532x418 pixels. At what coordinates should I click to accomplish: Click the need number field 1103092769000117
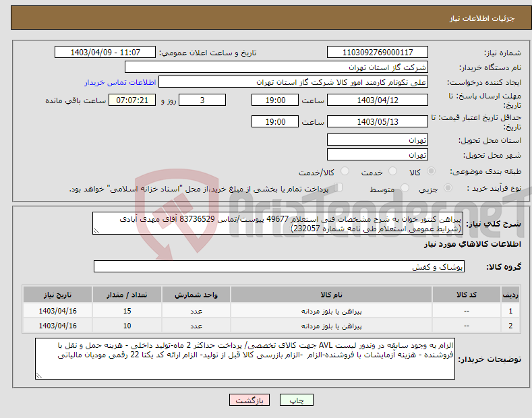click(x=378, y=53)
